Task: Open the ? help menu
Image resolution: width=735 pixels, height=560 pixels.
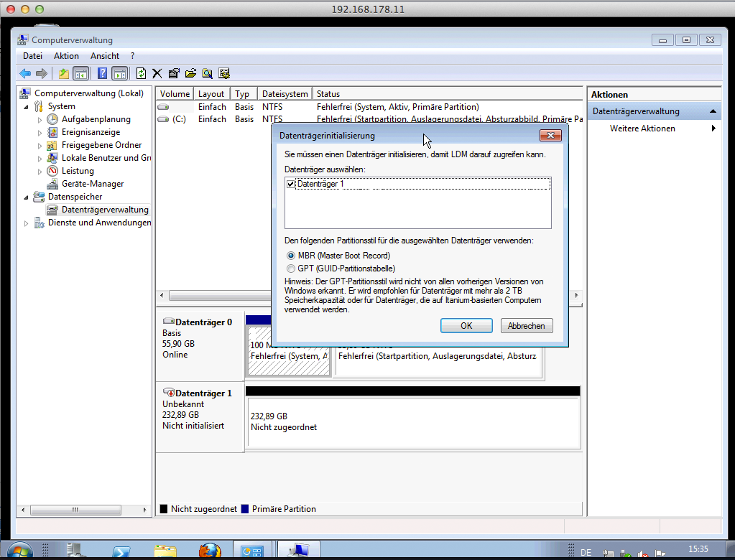Action: coord(133,56)
